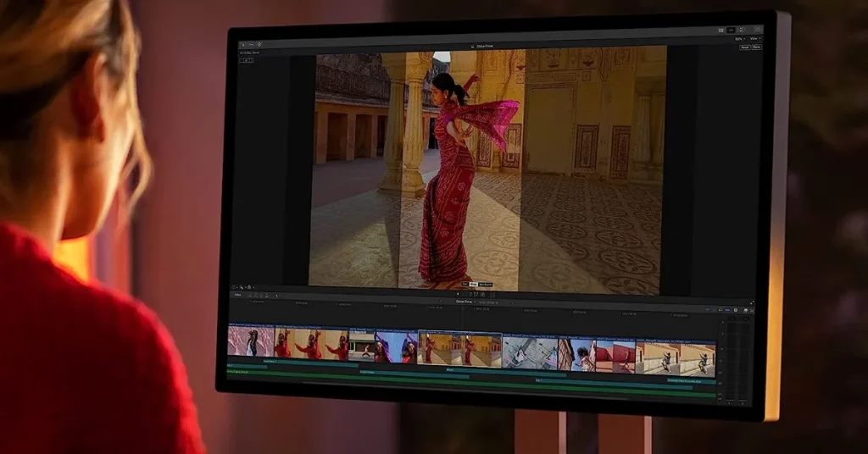Select the narrow clip with a dancer near a building
Viewport: 868px width, 454px height.
(362, 345)
